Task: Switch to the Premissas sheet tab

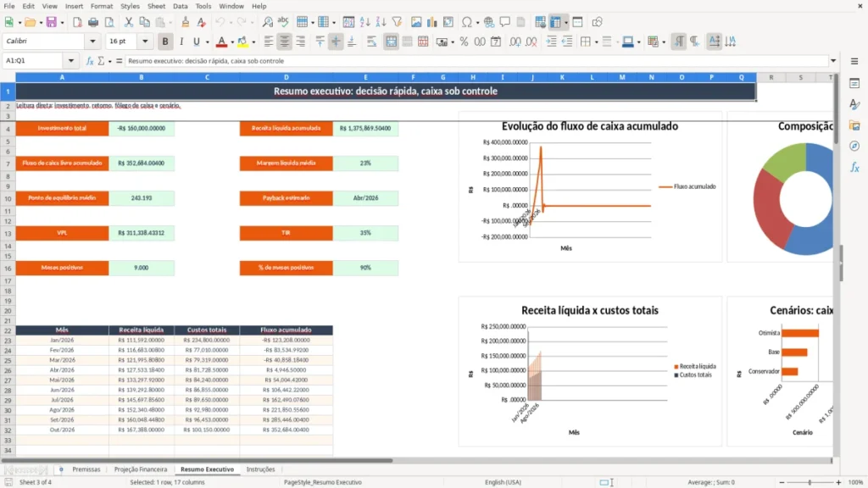Action: (86, 469)
